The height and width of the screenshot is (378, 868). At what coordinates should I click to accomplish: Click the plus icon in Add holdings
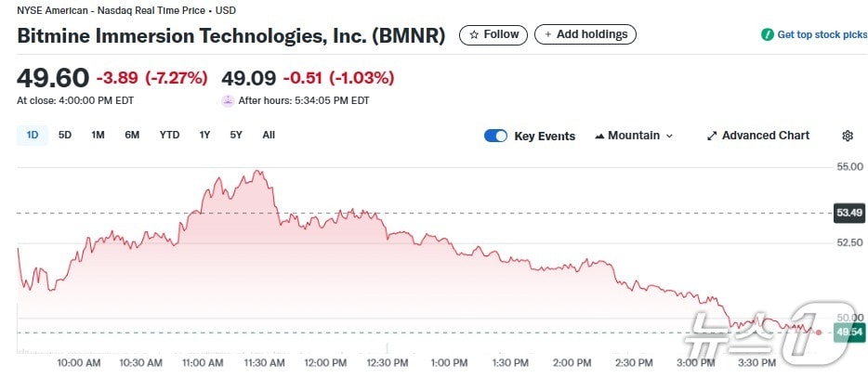(x=548, y=35)
